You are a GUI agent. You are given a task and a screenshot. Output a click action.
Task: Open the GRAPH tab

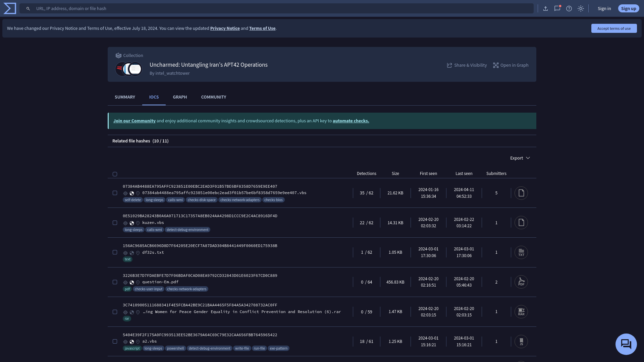[180, 97]
